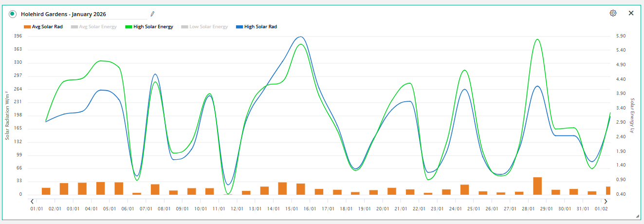Toggle the High Solar Energy legend label

tap(153, 27)
